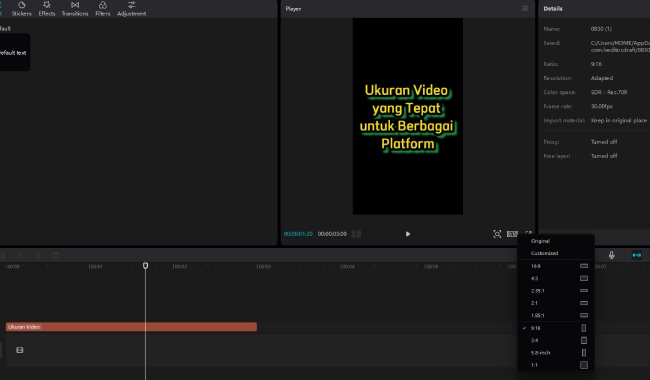Viewport: 650px width, 380px height.
Task: Open the Transitions panel
Action: pyautogui.click(x=75, y=9)
